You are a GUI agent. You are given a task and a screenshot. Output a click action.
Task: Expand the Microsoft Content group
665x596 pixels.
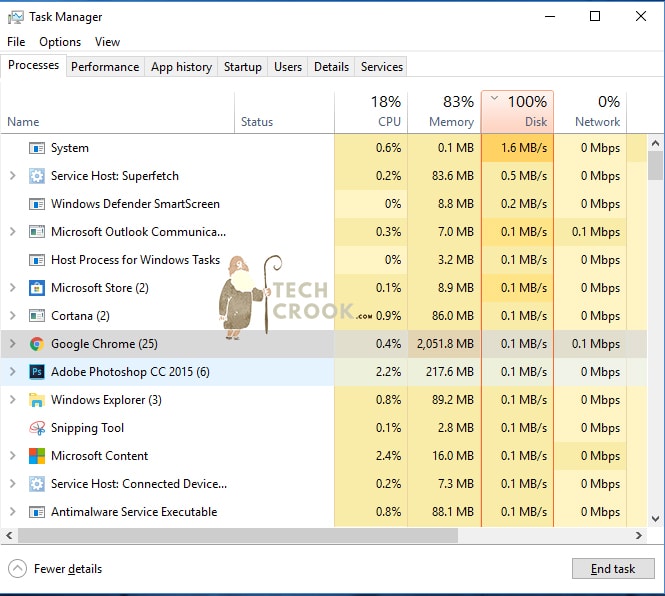(13, 456)
